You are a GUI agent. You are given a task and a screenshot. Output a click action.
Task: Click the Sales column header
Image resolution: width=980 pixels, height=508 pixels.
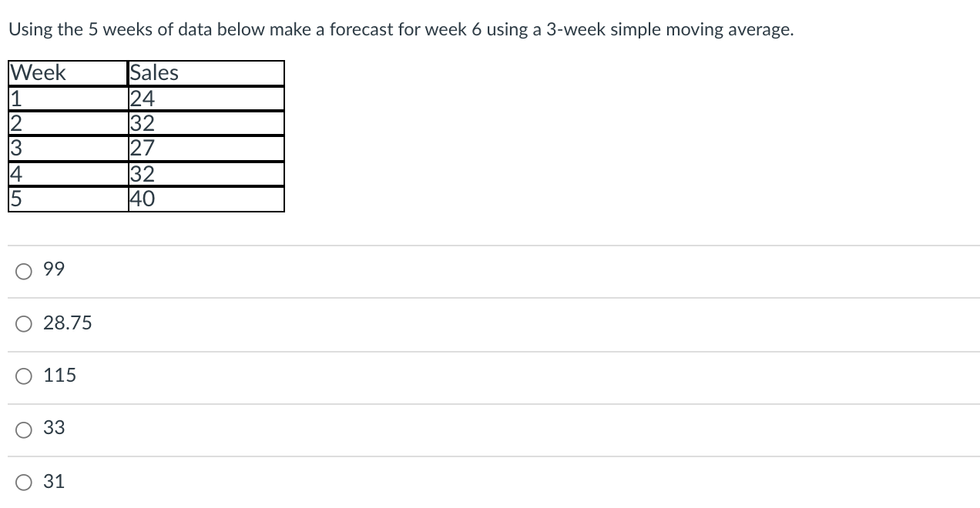tap(153, 72)
